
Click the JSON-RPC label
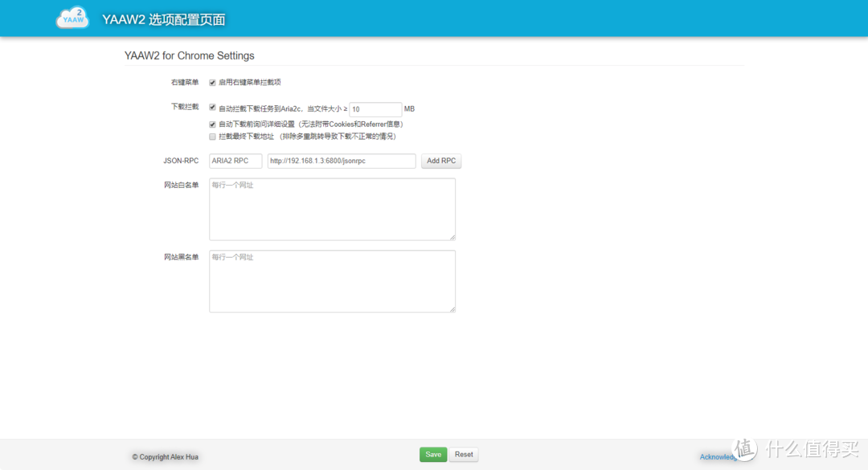[181, 161]
